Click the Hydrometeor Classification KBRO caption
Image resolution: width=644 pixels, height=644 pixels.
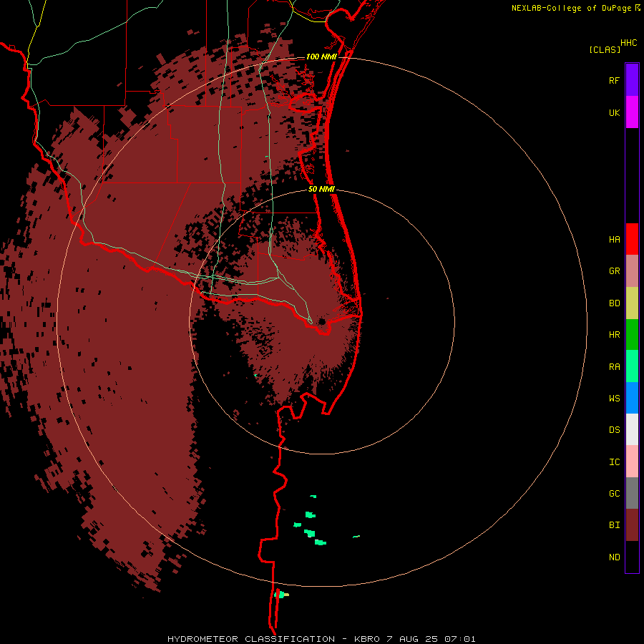[x=321, y=639]
